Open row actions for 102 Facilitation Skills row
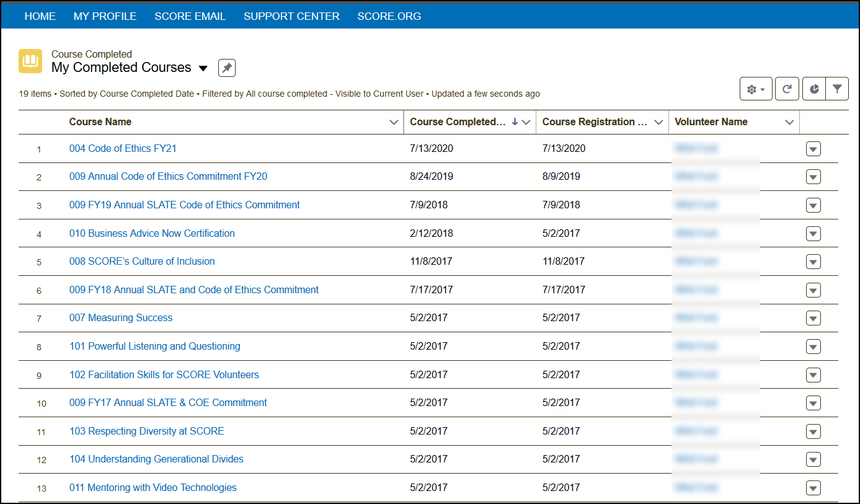Viewport: 860px width, 504px height. pyautogui.click(x=813, y=375)
